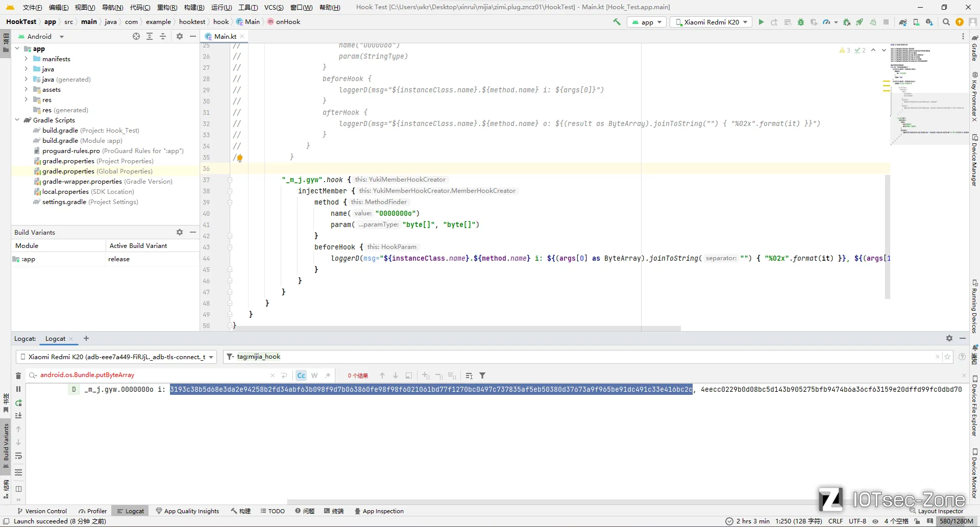The width and height of the screenshot is (980, 527).
Task: Run the app with green play button
Action: click(x=761, y=22)
